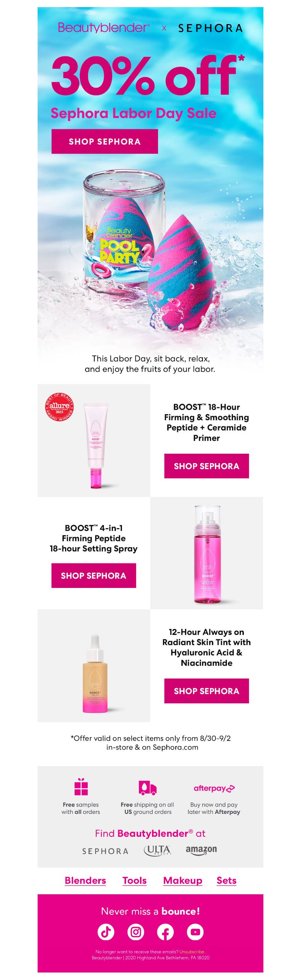Shop Sephora for the BOOST Ceramide Primer
301x980 pixels.
(207, 466)
